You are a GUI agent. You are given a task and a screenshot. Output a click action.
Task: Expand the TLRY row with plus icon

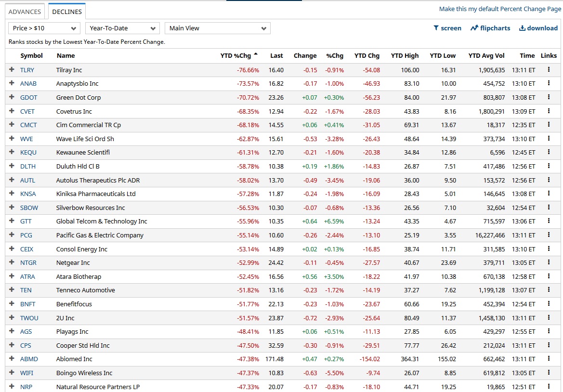12,69
